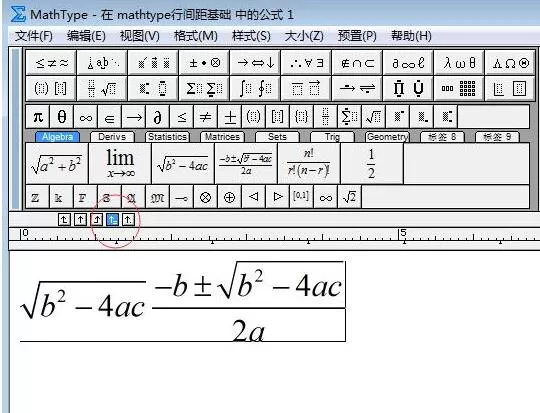Select the third tab-stop alignment button
540x413 pixels.
tap(96, 219)
